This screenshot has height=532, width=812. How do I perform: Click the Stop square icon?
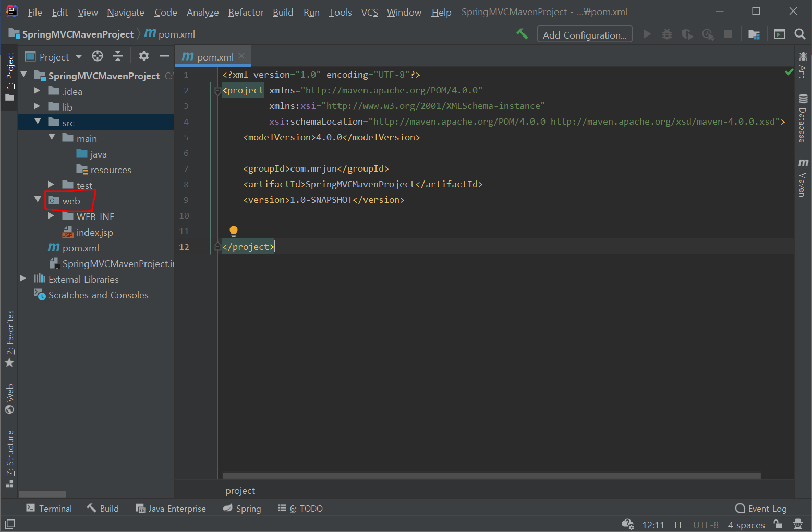pos(728,34)
